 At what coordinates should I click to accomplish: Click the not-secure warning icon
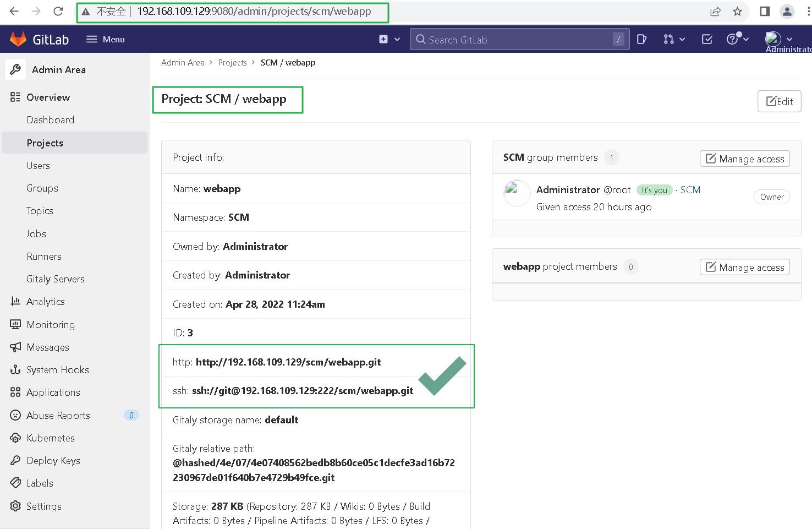point(86,12)
